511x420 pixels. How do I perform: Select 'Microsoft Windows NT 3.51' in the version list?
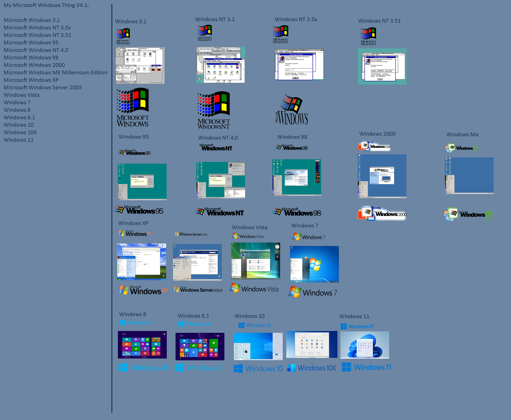point(38,35)
